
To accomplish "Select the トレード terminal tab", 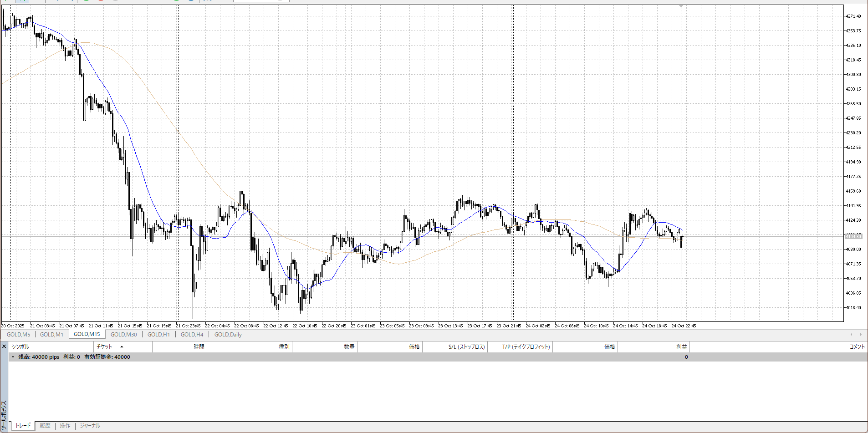I will click(23, 426).
